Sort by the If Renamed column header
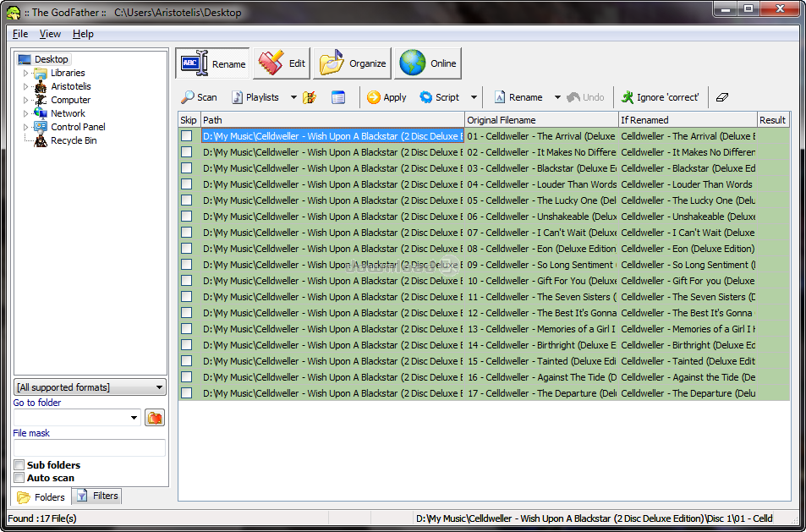Viewport: 806px width, 532px height. (x=688, y=120)
